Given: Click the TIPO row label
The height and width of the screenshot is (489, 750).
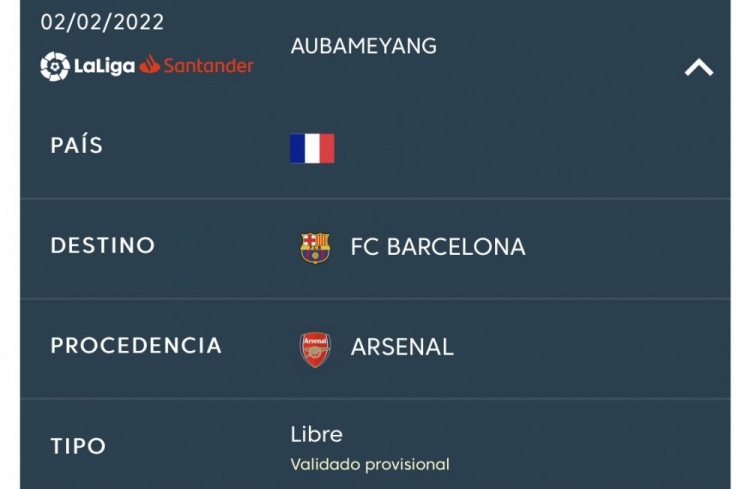Looking at the screenshot, I should [x=78, y=446].
